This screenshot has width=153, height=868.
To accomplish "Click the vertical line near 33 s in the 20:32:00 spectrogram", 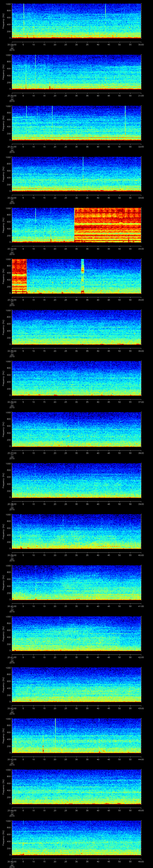I will [83, 168].
